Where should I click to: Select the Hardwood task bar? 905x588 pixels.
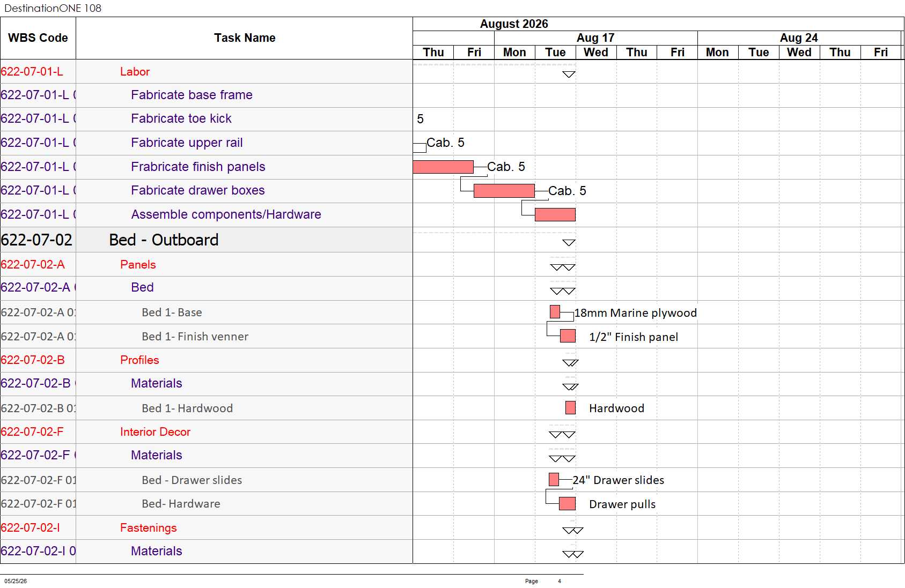(570, 408)
